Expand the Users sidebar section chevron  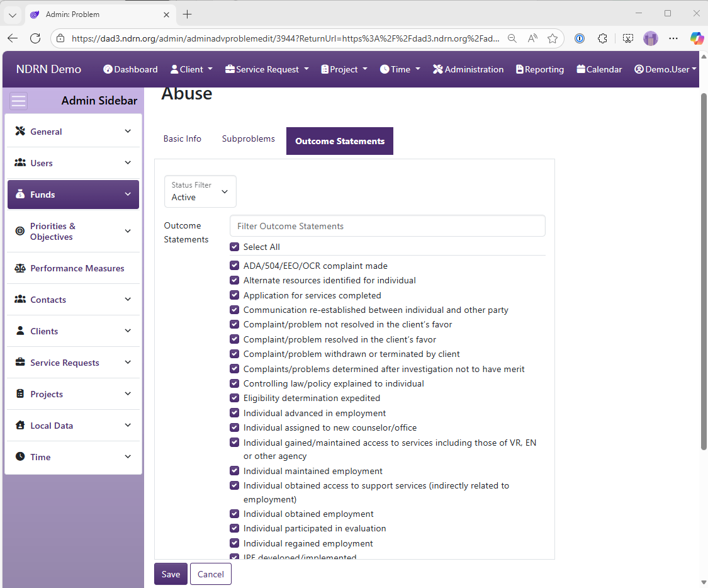128,162
